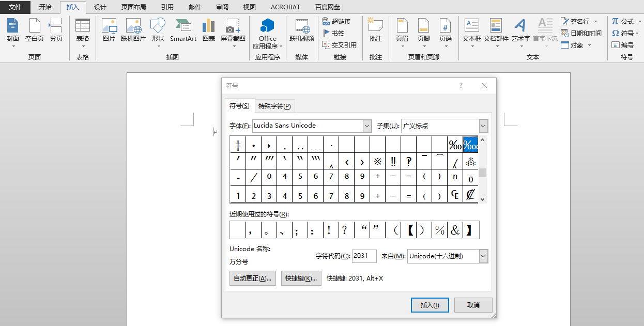This screenshot has height=326, width=644.
Task: Expand the 字体 font dropdown
Action: coord(367,126)
